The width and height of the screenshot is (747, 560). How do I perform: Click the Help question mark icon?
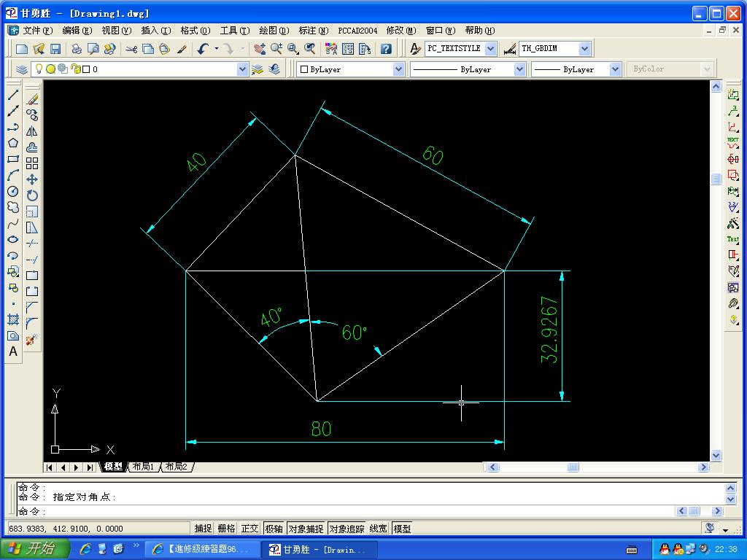(x=386, y=49)
